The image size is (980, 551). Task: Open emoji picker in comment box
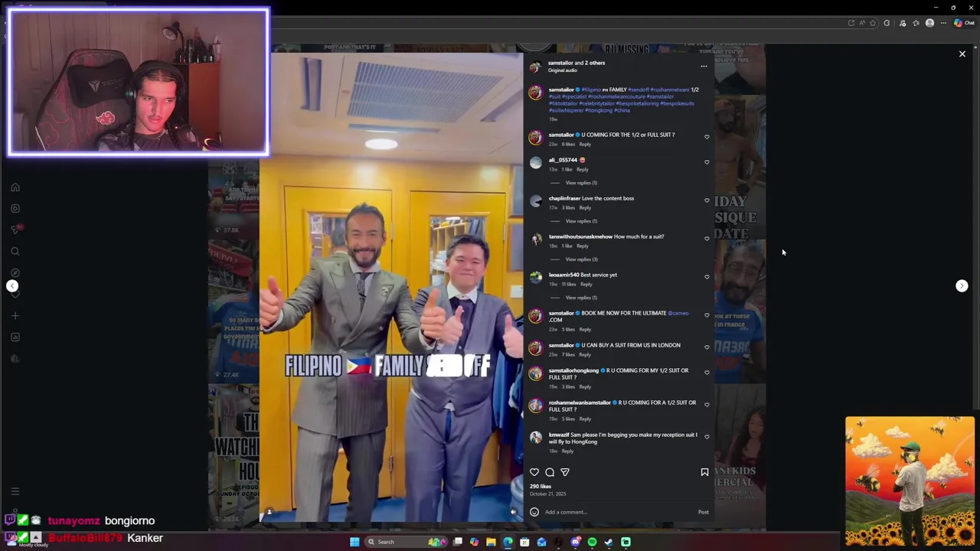pos(534,512)
